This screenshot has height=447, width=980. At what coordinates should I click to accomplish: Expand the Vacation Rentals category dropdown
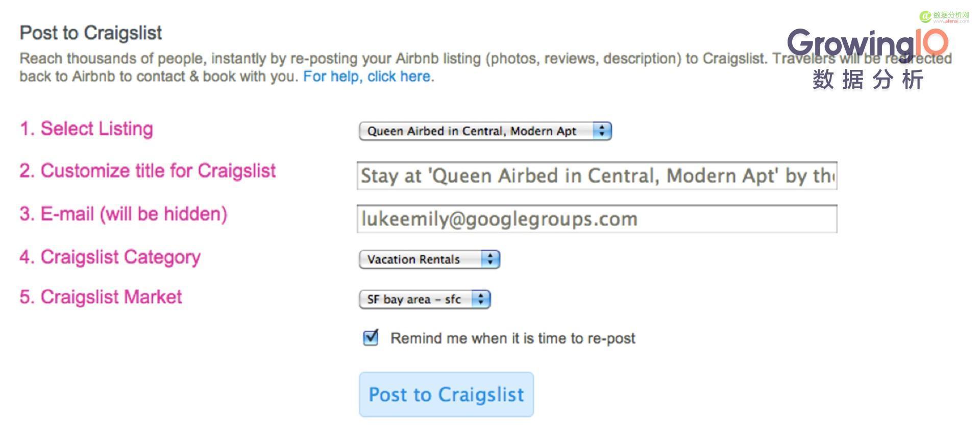point(429,259)
